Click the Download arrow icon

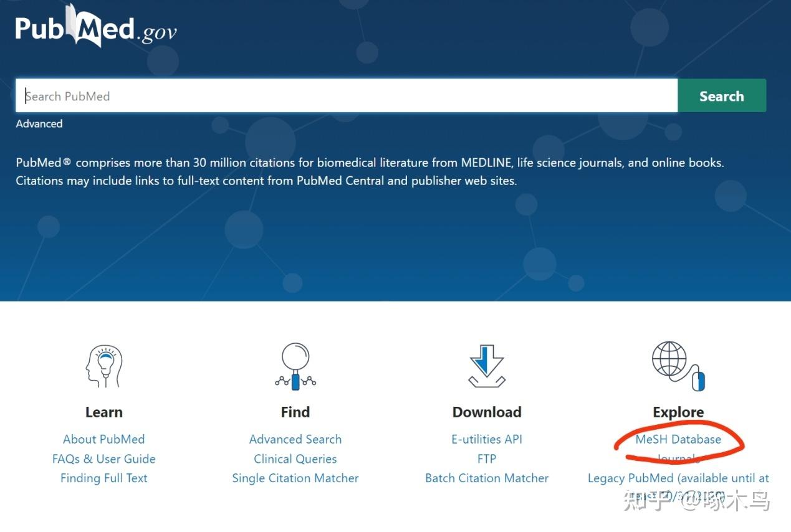pos(487,366)
